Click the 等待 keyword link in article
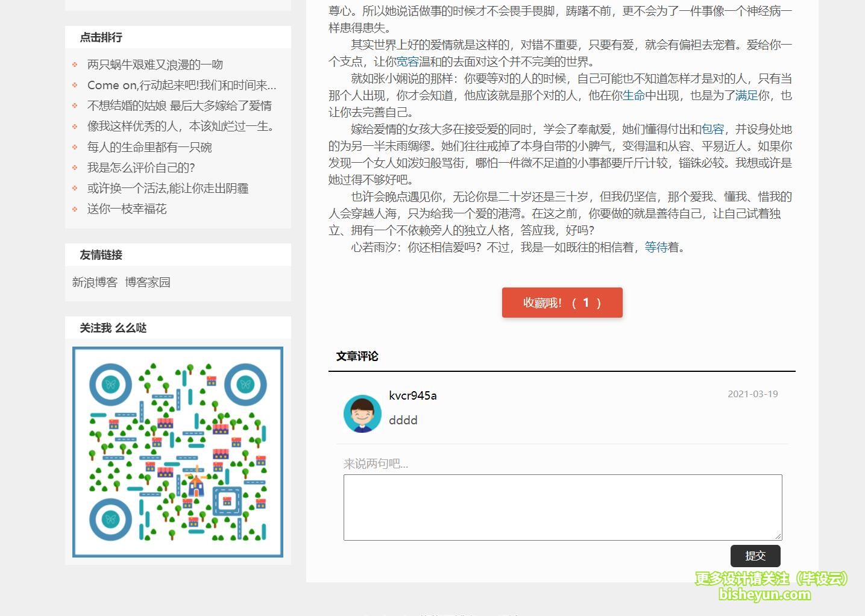Viewport: 865px width, 616px height. [x=656, y=247]
